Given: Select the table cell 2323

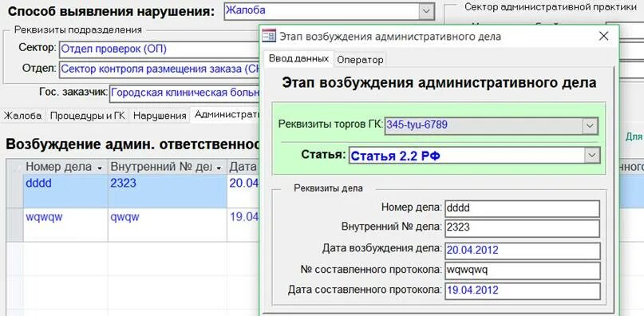Looking at the screenshot, I should [x=167, y=191].
